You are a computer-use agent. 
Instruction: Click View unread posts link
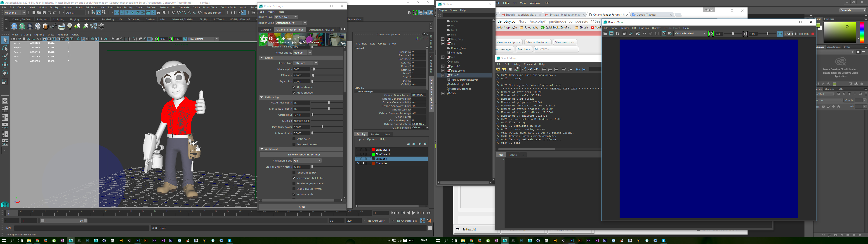click(x=508, y=42)
